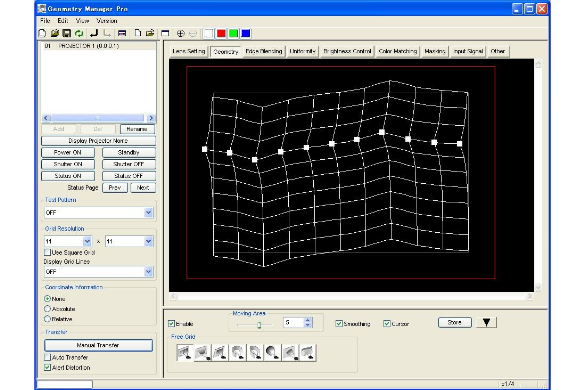Pick the red color swatch in toolbar
This screenshot has width=584, height=390.
tap(221, 34)
